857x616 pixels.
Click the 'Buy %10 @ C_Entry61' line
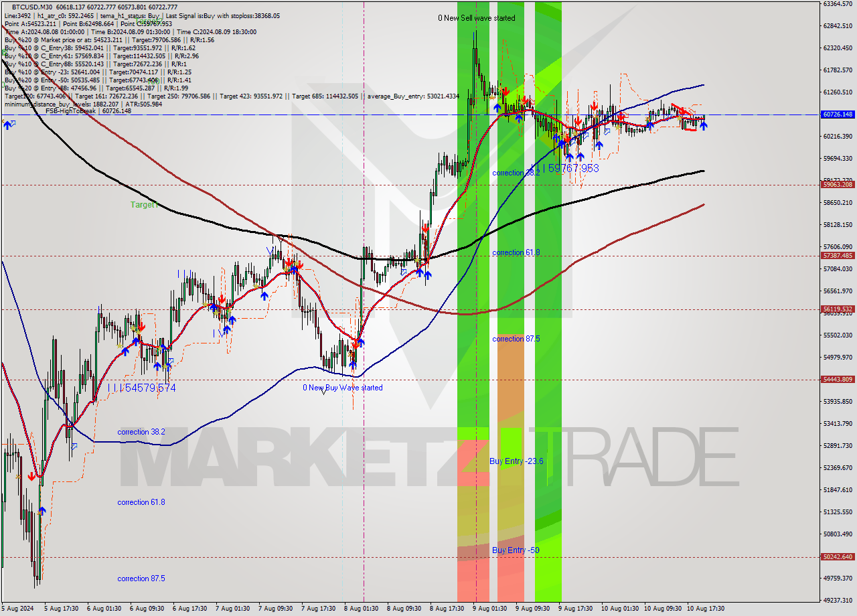(x=101, y=56)
